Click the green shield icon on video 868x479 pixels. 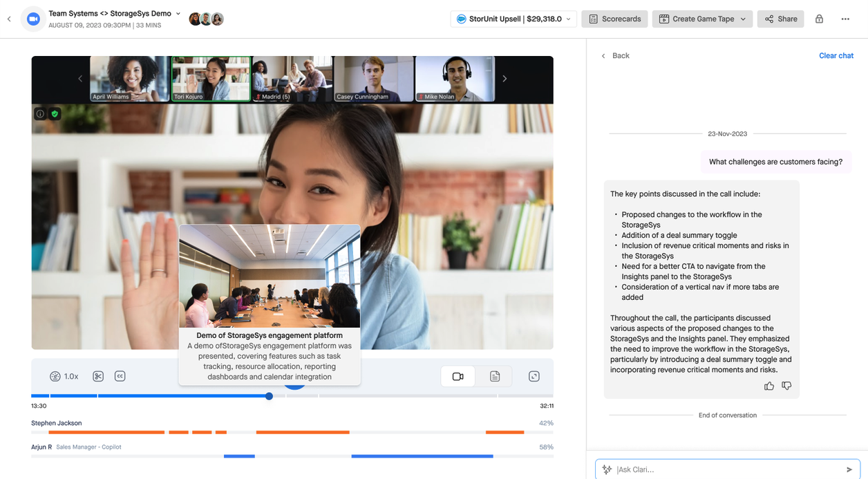55,113
